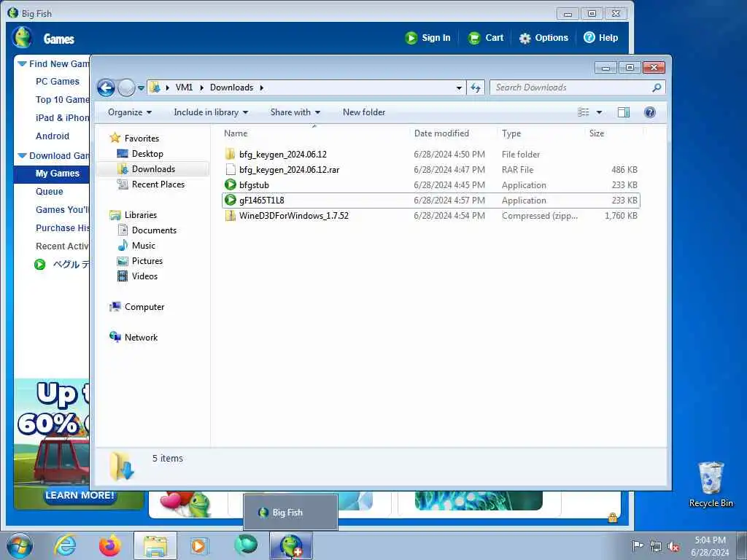Select the WineD3DForWindows_1.7.52 zip icon
This screenshot has width=747, height=560.
pyautogui.click(x=230, y=215)
